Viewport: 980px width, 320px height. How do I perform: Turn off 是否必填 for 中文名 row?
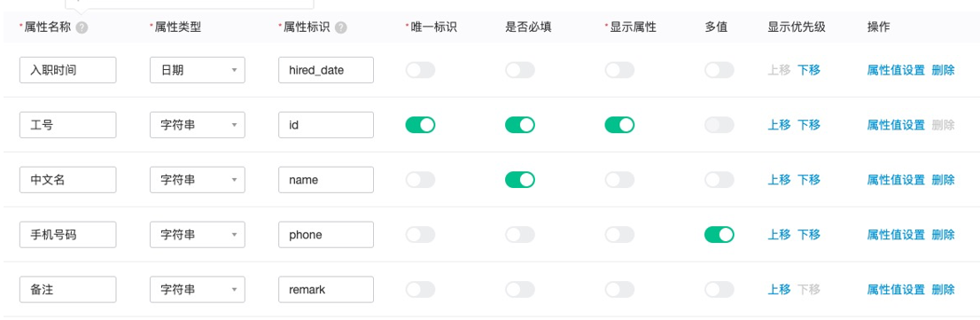(x=520, y=180)
